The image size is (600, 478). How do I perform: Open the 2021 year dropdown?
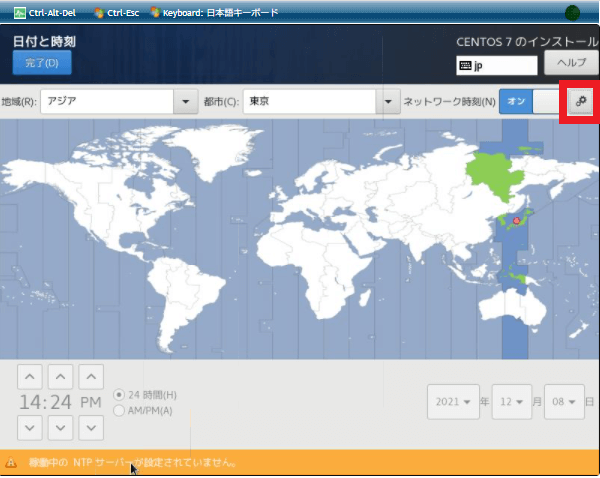(x=453, y=402)
